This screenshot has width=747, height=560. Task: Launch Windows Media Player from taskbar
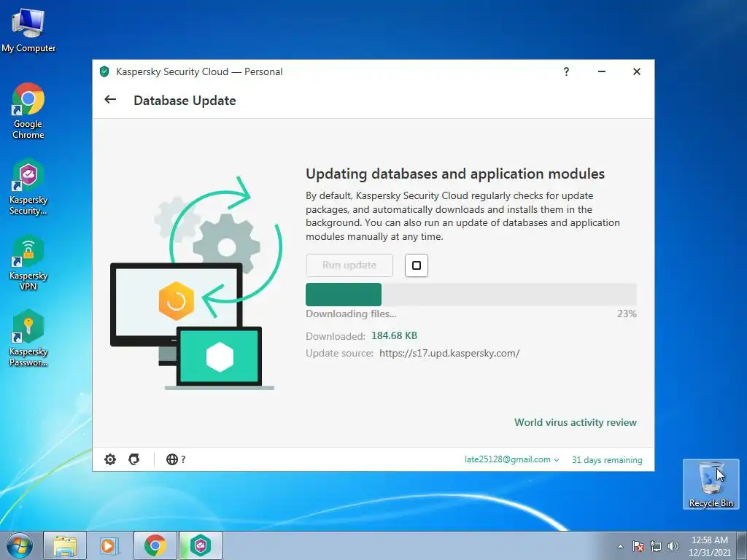point(109,545)
